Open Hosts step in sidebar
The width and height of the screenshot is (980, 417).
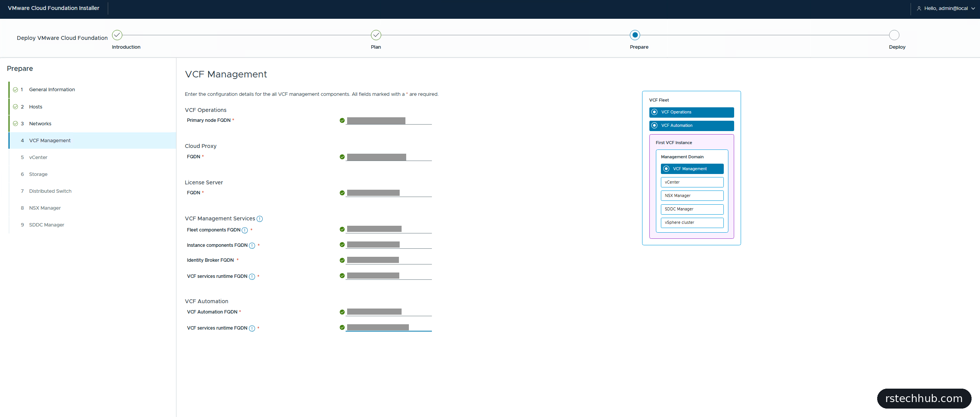click(92, 107)
